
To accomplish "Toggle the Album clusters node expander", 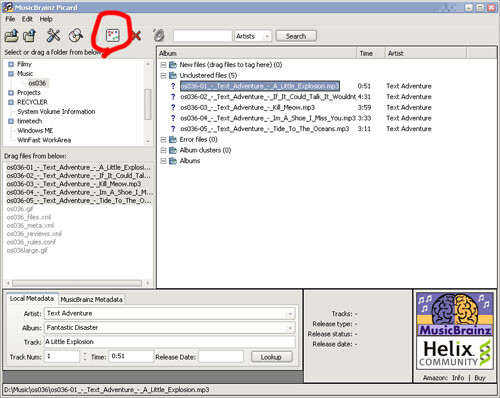I will [163, 150].
